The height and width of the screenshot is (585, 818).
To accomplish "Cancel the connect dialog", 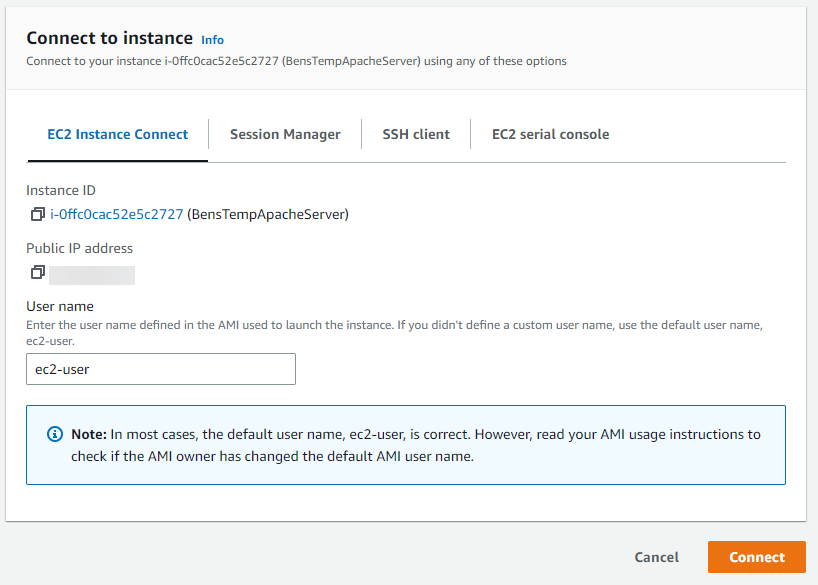I will pyautogui.click(x=656, y=557).
